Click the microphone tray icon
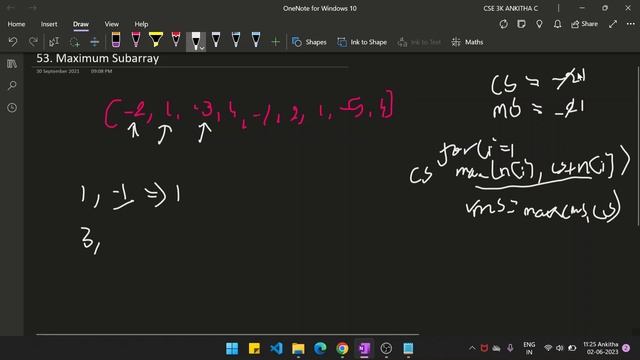640x360 pixels. (x=510, y=348)
